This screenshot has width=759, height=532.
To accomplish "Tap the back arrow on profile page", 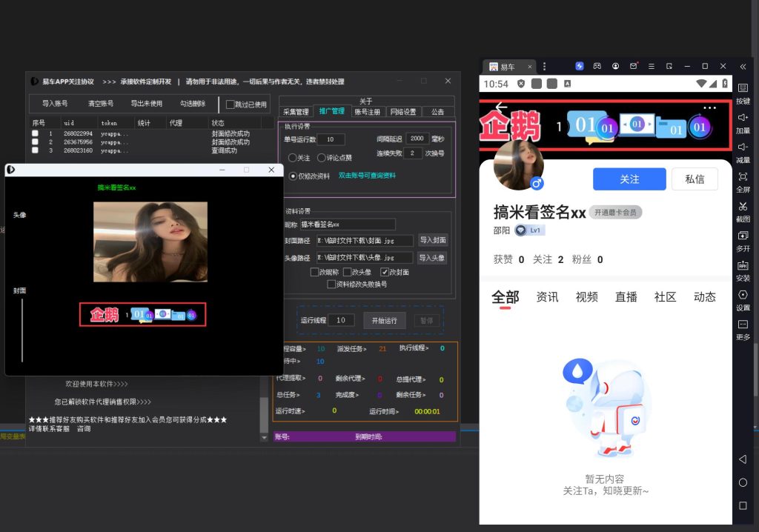I will [x=502, y=108].
